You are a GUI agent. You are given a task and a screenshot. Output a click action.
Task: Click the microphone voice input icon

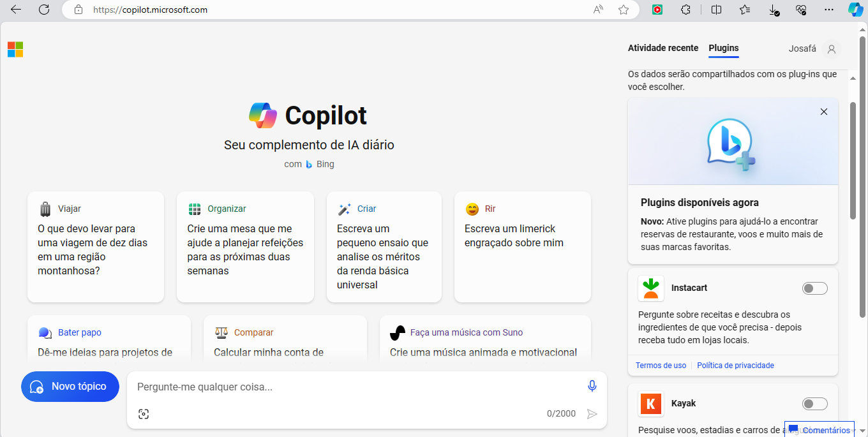tap(592, 386)
